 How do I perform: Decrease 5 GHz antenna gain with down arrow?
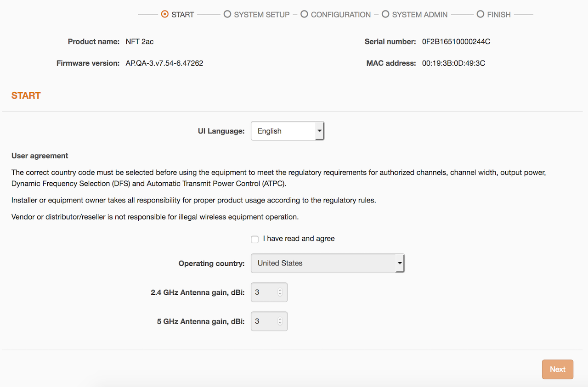(x=280, y=324)
